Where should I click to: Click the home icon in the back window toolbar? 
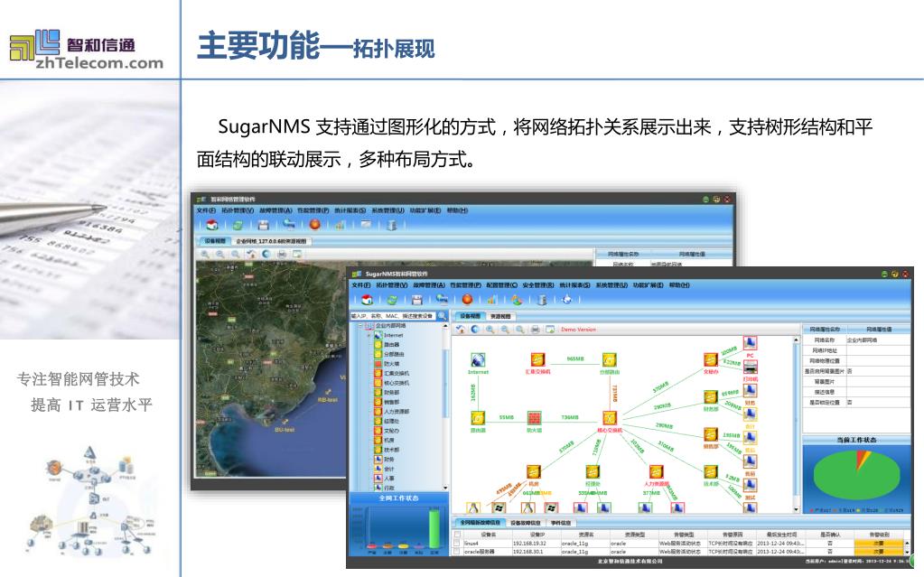pos(213,225)
